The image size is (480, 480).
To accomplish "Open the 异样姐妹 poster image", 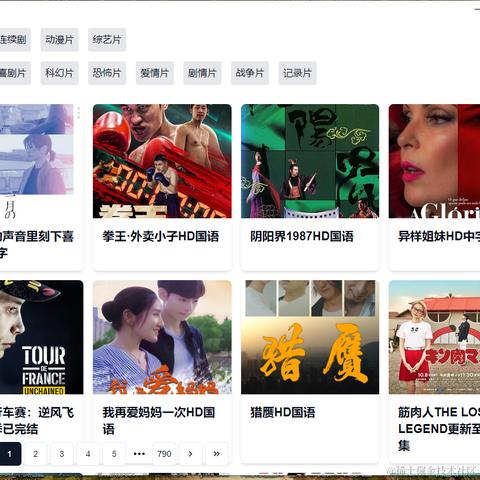I will coord(434,161).
